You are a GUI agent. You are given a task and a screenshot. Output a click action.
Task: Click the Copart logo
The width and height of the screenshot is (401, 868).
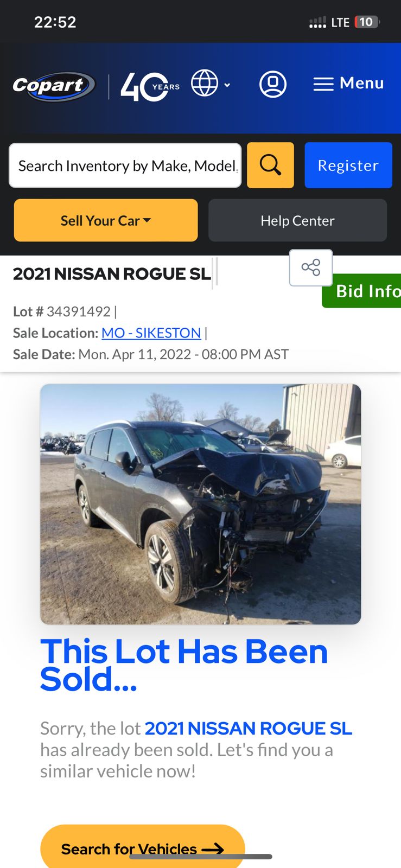click(x=54, y=86)
